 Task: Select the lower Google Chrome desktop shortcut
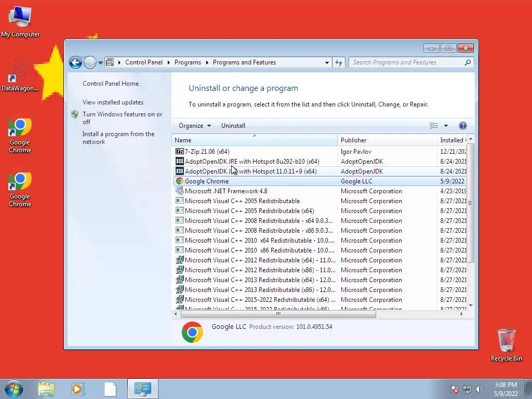click(x=20, y=190)
